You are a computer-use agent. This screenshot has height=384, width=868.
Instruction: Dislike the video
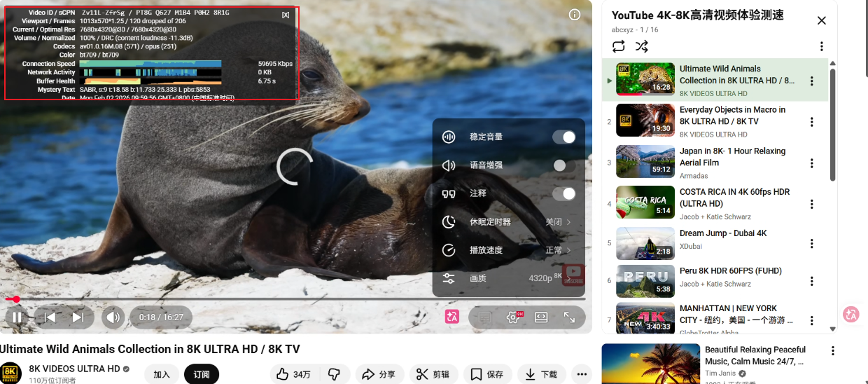point(335,374)
